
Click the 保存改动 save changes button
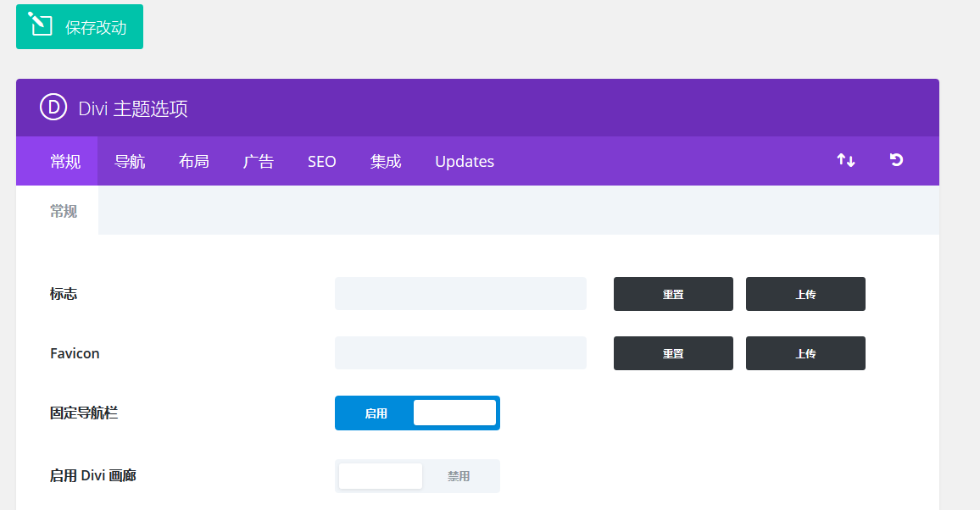[x=80, y=27]
